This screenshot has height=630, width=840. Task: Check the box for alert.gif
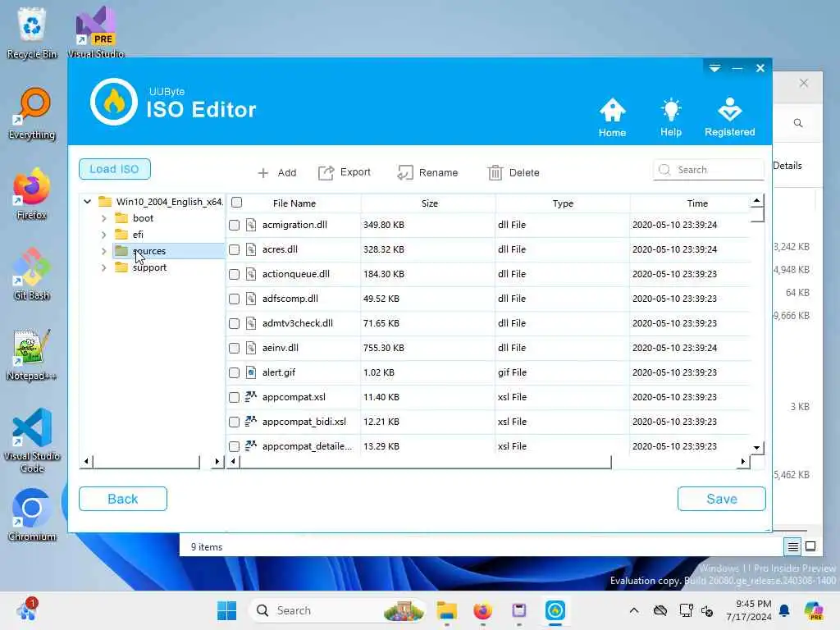point(234,373)
